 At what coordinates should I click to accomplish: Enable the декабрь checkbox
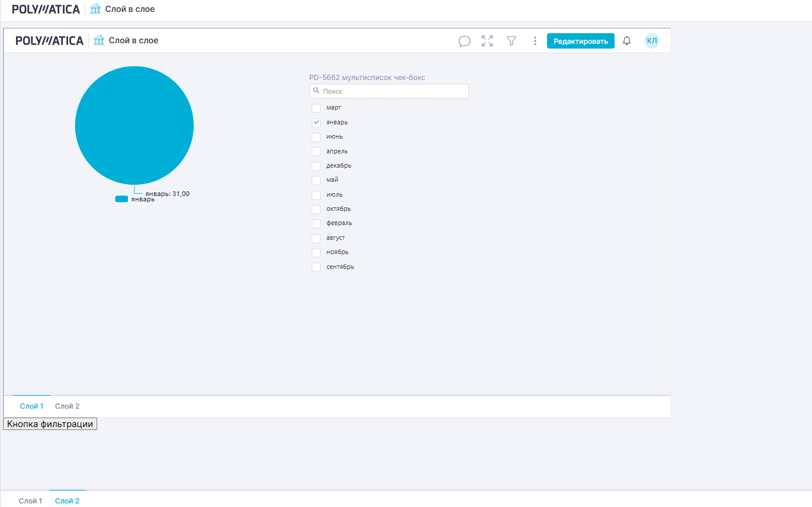pos(317,166)
